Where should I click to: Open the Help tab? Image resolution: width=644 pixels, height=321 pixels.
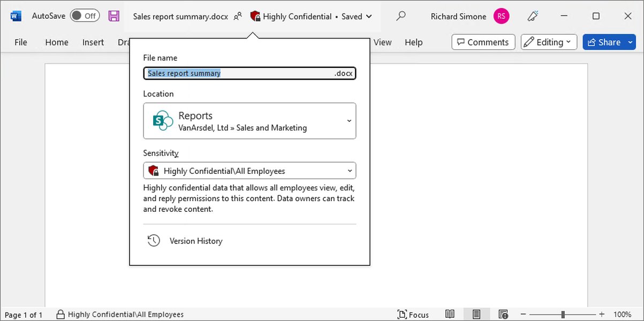point(413,42)
